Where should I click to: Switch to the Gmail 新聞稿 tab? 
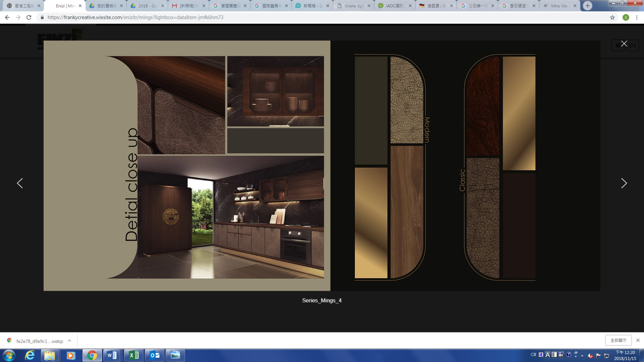coord(188,6)
